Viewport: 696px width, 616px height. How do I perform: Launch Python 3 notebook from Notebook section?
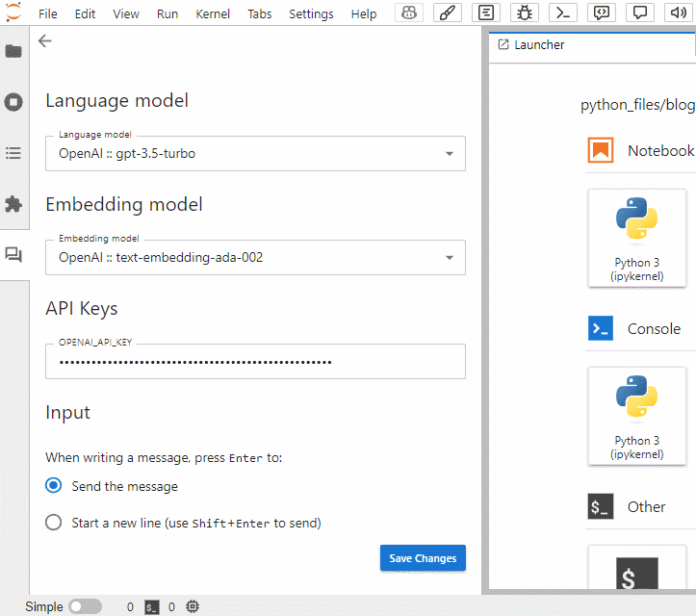[x=636, y=237]
